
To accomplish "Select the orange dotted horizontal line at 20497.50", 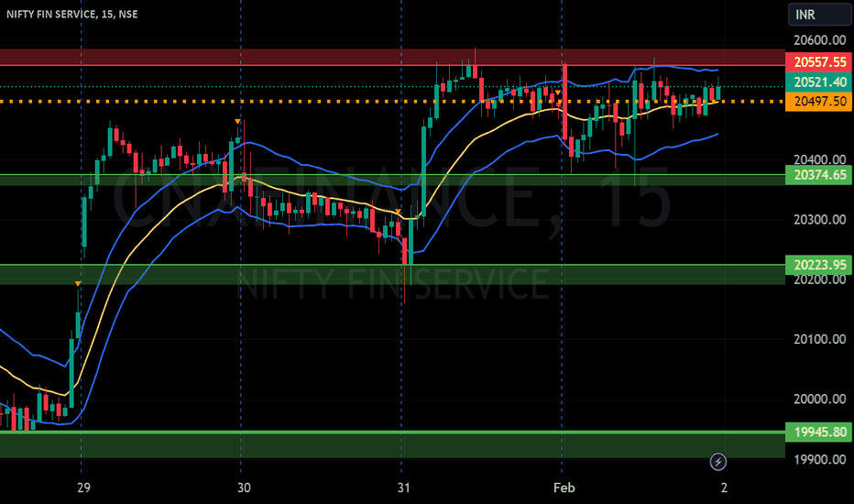I will tap(392, 102).
